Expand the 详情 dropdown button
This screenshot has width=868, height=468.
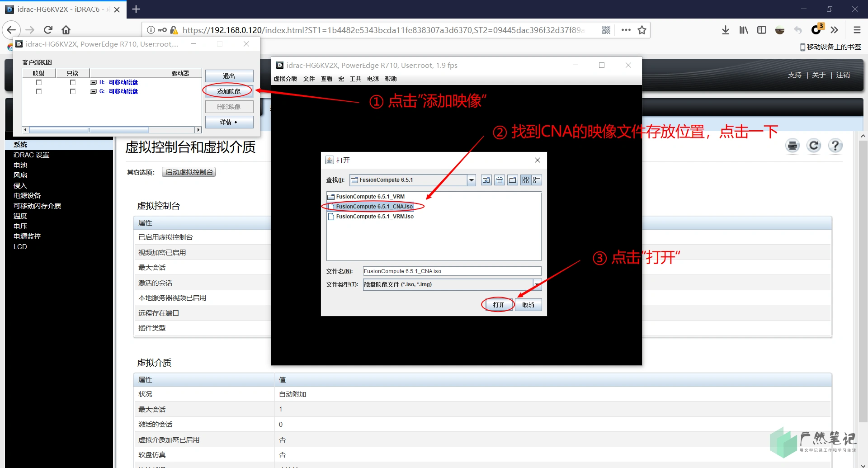pos(229,122)
